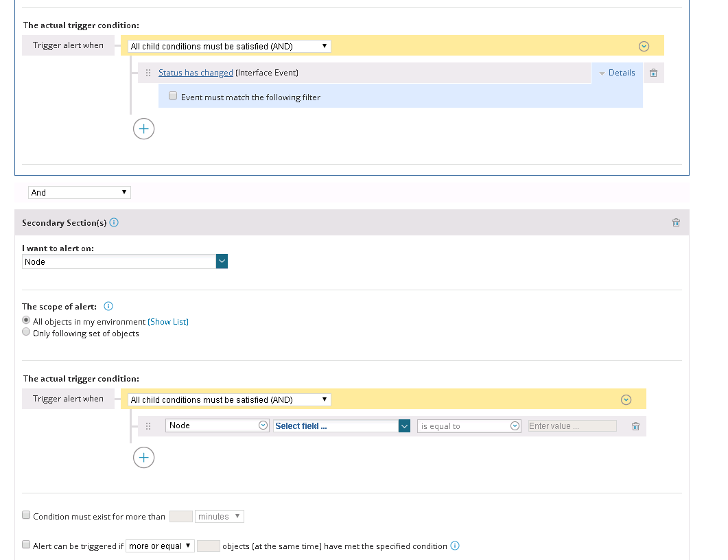This screenshot has height=560, width=728.
Task: Open the And section operator dropdown
Action: point(80,193)
